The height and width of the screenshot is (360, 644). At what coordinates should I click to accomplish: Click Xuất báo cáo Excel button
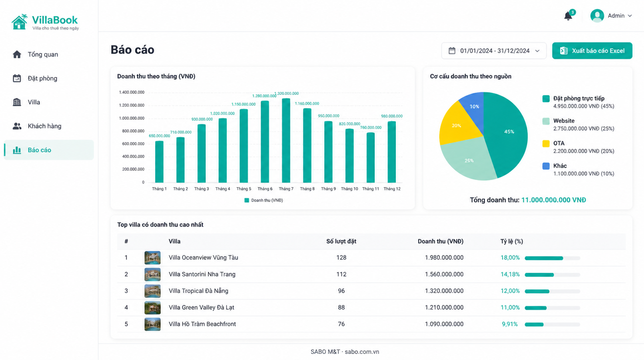coord(592,51)
